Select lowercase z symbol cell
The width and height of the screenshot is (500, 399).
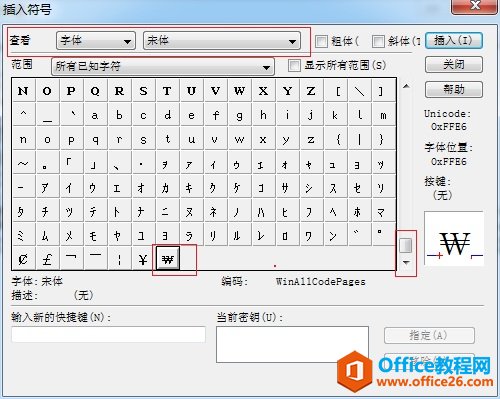312,139
